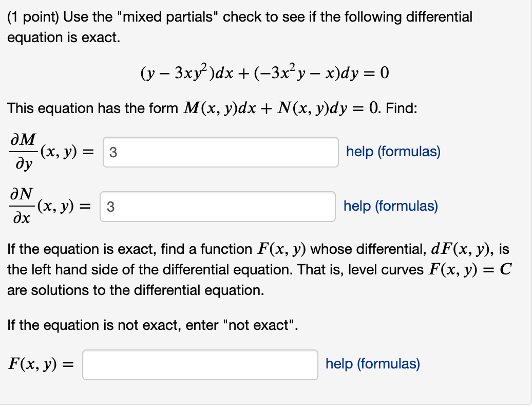The width and height of the screenshot is (532, 407).
Task: Select the value 3 in the first answer box
Action: 111,151
